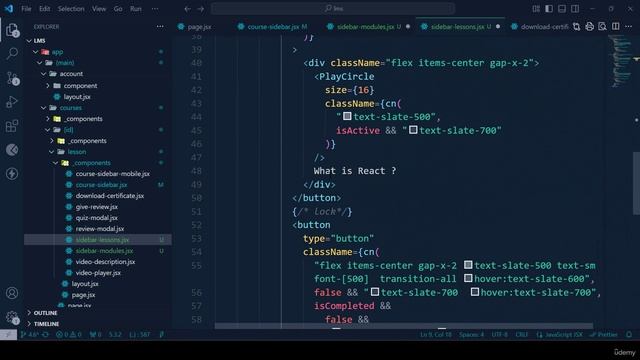Open course-sidebar-mobile.jsx file
Image resolution: width=640 pixels, height=360 pixels.
point(112,173)
